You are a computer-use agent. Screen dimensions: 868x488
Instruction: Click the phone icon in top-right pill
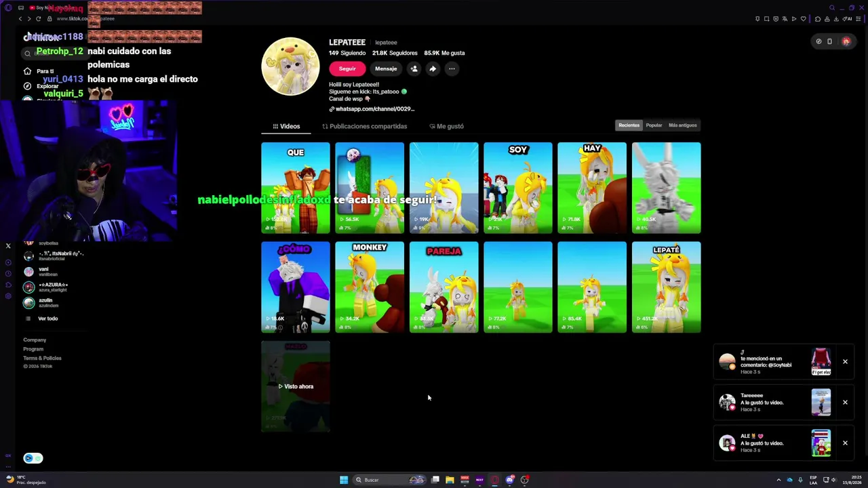point(829,41)
